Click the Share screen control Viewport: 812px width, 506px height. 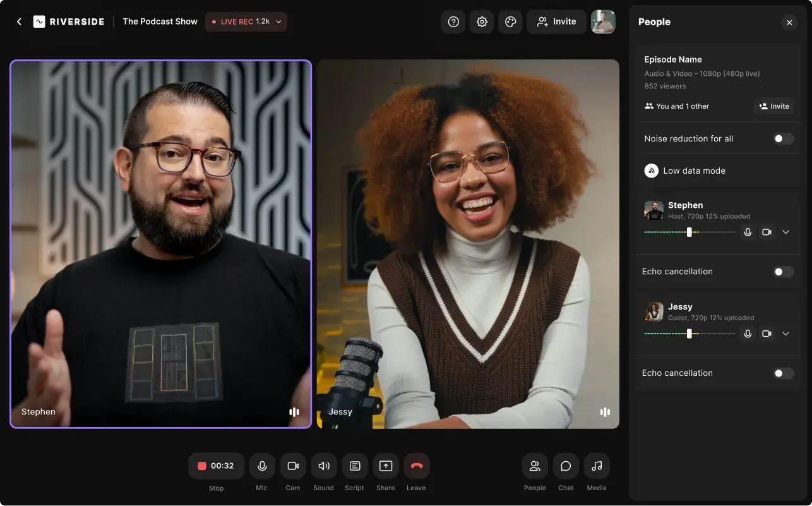pyautogui.click(x=385, y=466)
